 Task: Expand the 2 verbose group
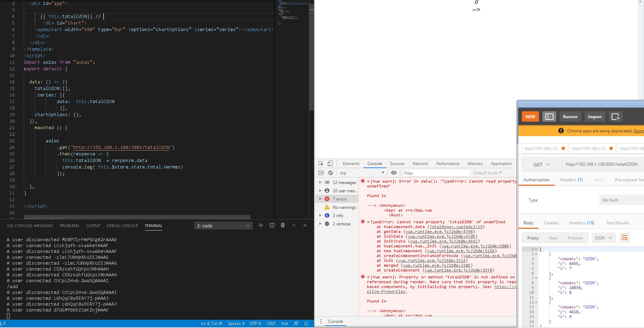click(x=320, y=224)
